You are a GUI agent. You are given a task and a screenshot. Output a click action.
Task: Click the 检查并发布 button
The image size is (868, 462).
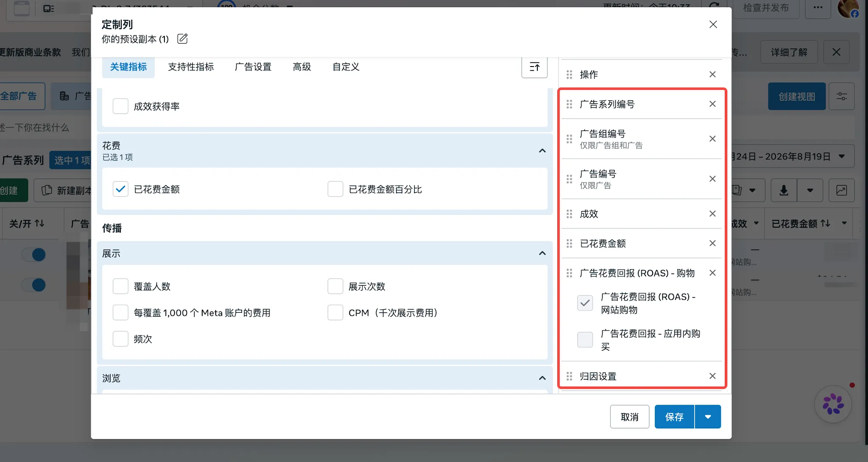click(766, 8)
